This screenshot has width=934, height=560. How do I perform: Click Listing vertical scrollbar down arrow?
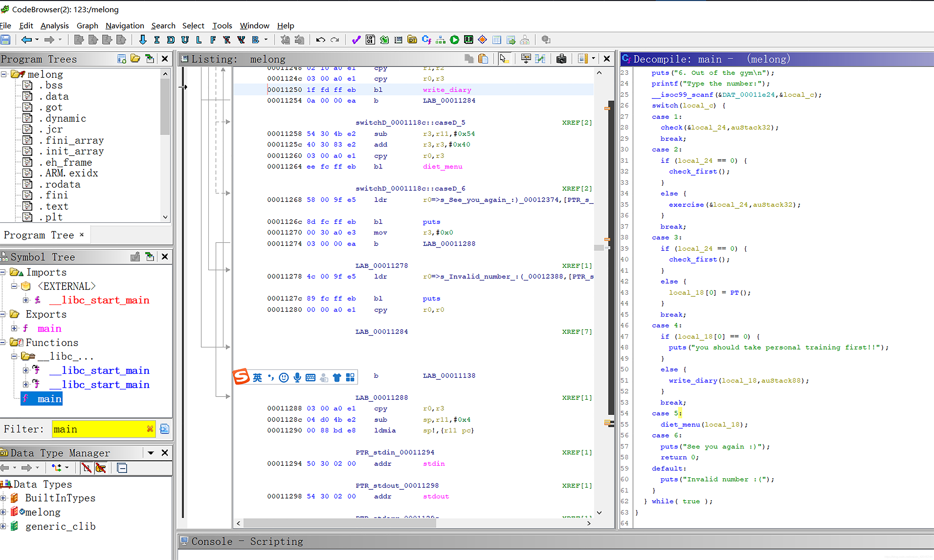(x=599, y=512)
